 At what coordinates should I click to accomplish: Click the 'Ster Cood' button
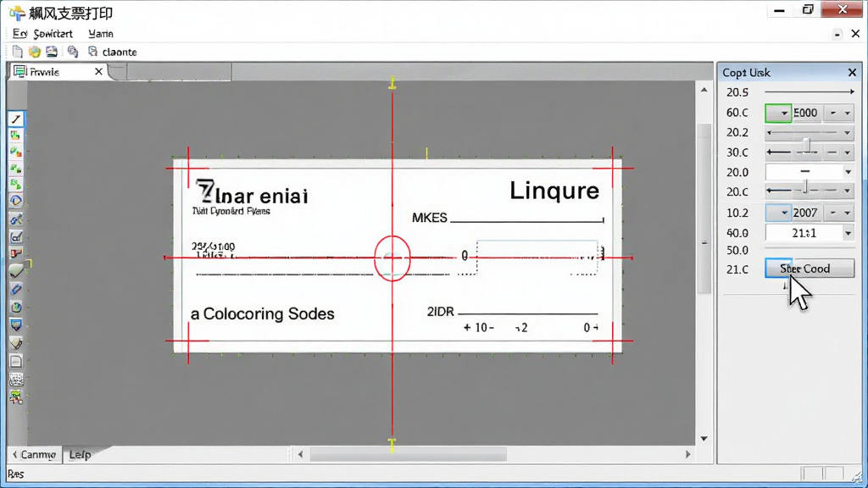[810, 269]
